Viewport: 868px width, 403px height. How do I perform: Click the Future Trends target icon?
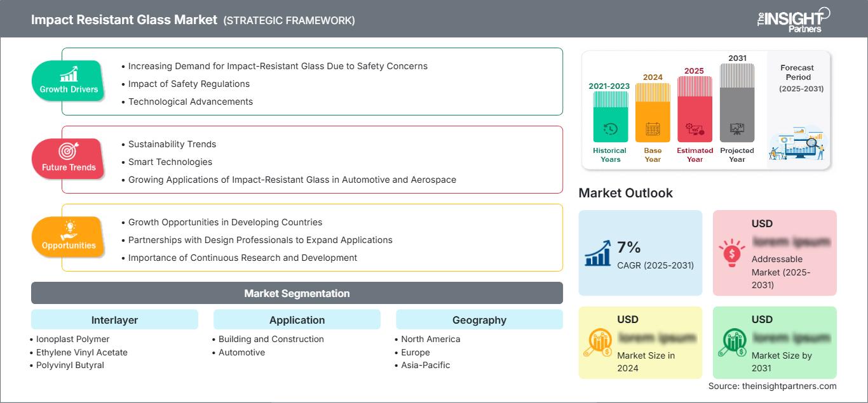pos(69,152)
